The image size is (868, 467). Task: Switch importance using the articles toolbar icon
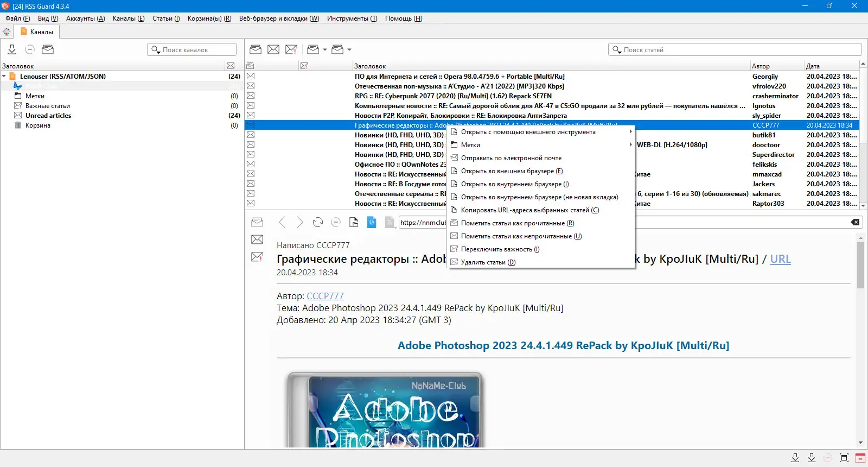pyautogui.click(x=291, y=49)
